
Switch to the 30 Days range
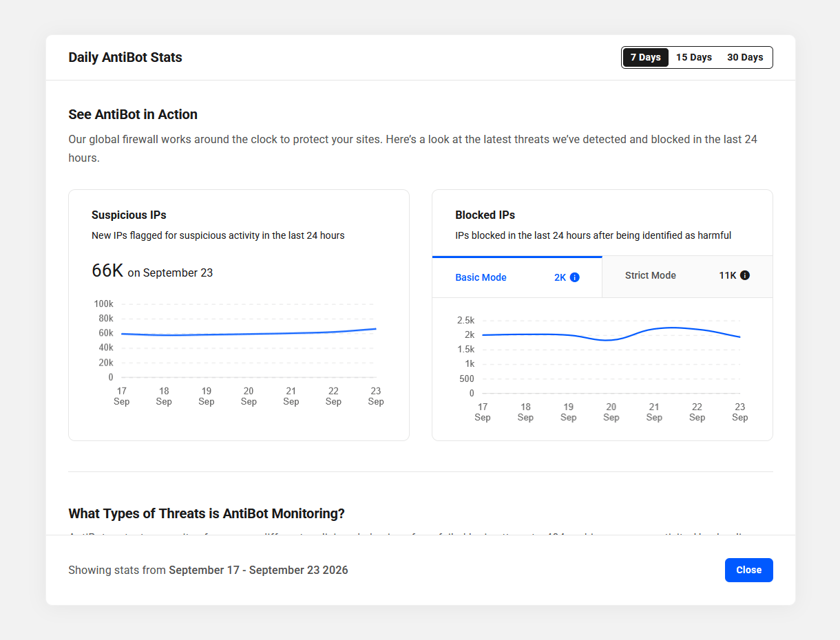tap(745, 57)
